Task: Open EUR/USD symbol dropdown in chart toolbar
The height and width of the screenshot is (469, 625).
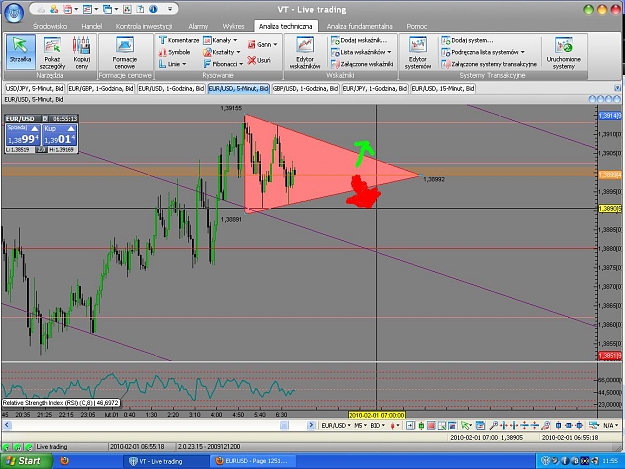Action: pos(336,426)
